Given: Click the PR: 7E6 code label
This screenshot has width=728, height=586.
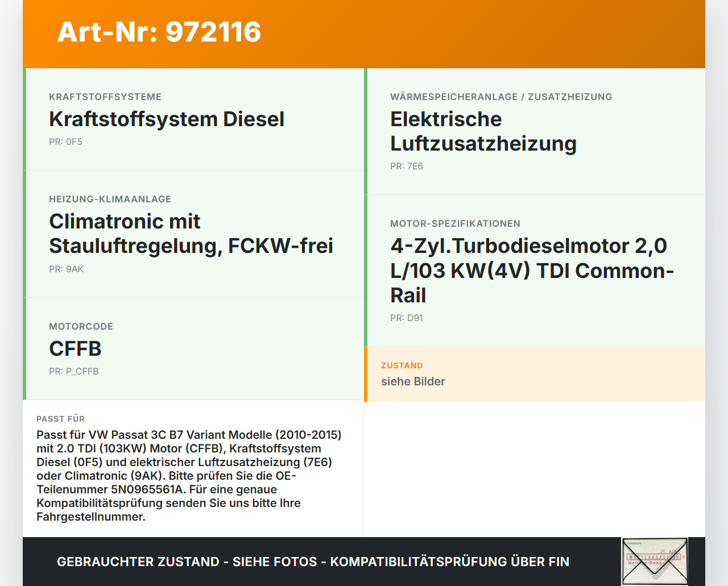Looking at the screenshot, I should click(x=406, y=166).
